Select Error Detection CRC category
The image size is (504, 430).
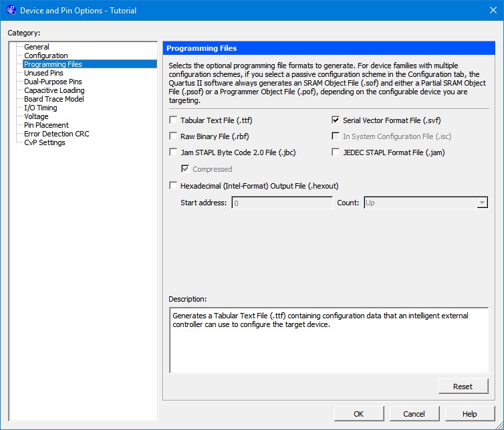click(x=56, y=134)
